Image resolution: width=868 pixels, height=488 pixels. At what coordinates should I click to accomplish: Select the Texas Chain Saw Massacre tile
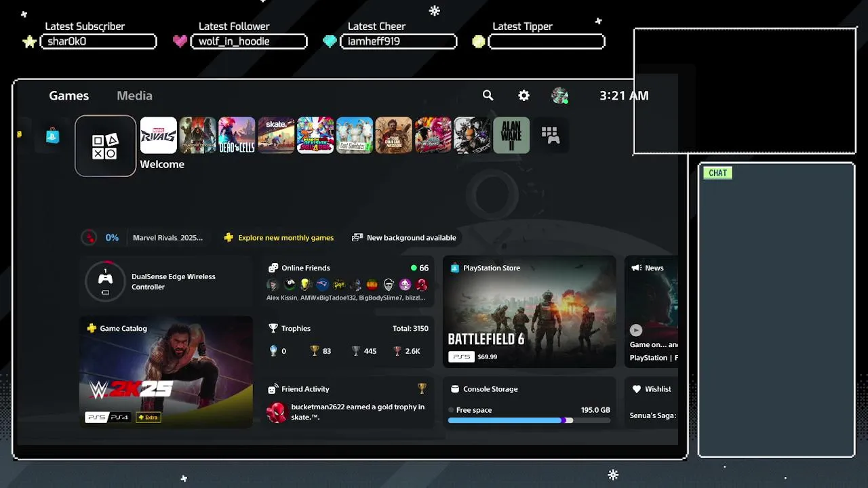[x=394, y=136]
